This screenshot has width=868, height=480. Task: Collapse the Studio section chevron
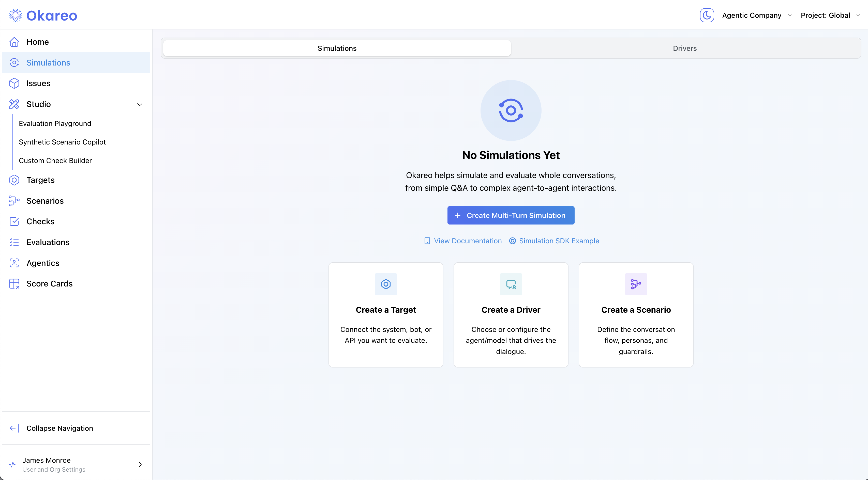coord(140,104)
